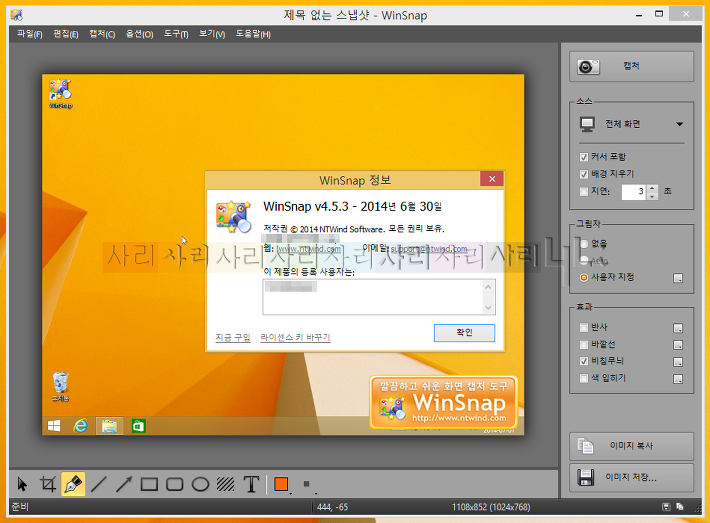
Task: Open 색 입히기 effect settings box
Action: coord(678,379)
